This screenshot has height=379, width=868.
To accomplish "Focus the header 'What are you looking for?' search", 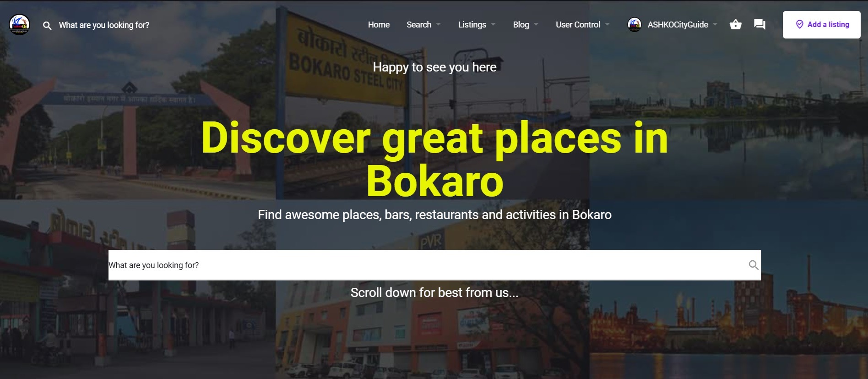I will [x=104, y=25].
